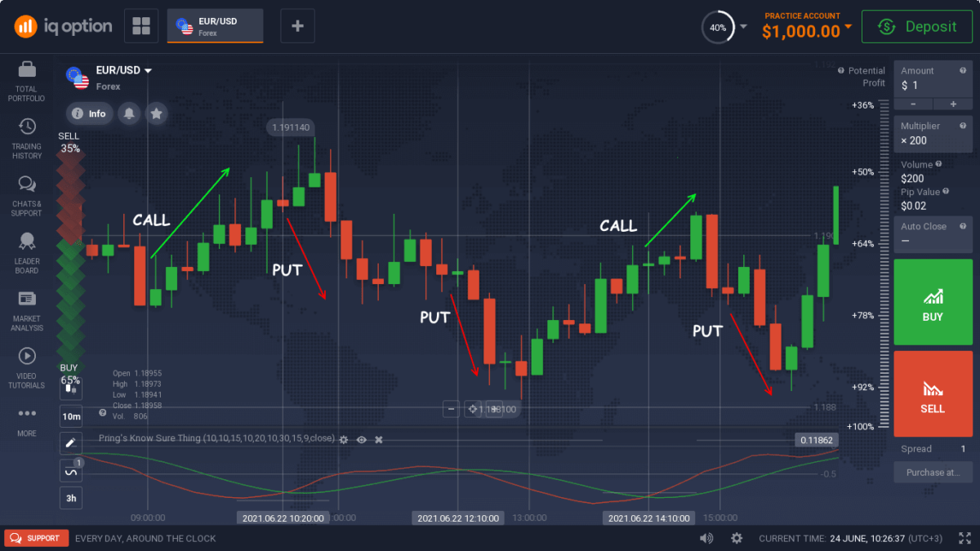
Task: Select the EUR/USD Forex tab
Action: click(216, 26)
